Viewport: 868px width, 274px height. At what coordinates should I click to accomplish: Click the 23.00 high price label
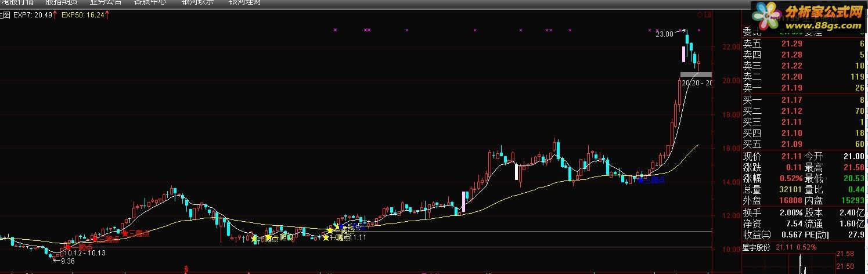click(664, 34)
